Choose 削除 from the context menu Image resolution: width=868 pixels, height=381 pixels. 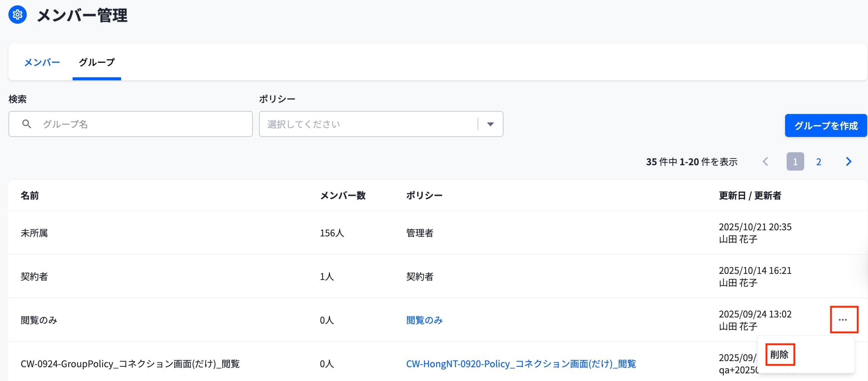779,355
